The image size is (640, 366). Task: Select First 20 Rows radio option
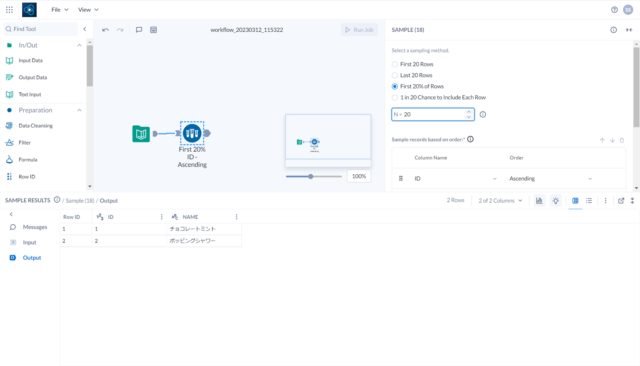click(395, 64)
